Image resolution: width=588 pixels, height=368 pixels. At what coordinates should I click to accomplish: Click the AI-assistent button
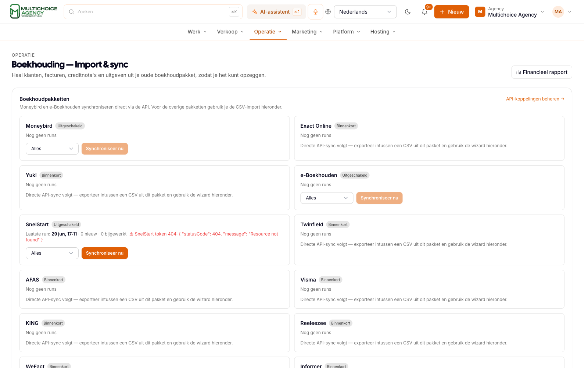(276, 12)
